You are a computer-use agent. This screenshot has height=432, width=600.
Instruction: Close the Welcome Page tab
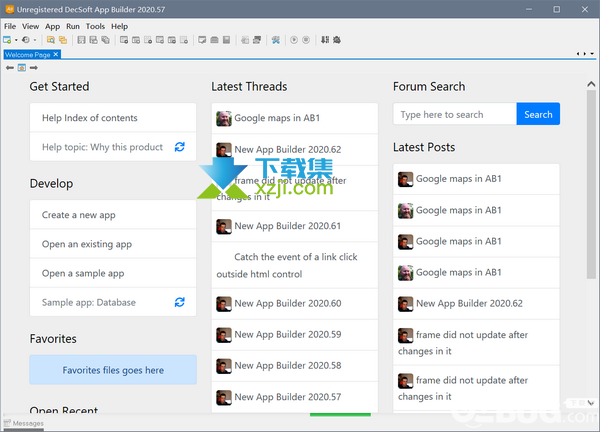tap(56, 54)
